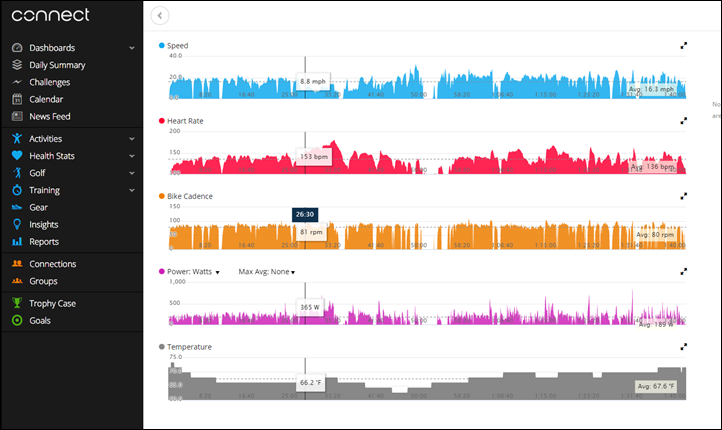Expand the Heart Rate chart to fullscreen
The height and width of the screenshot is (430, 722).
(683, 120)
